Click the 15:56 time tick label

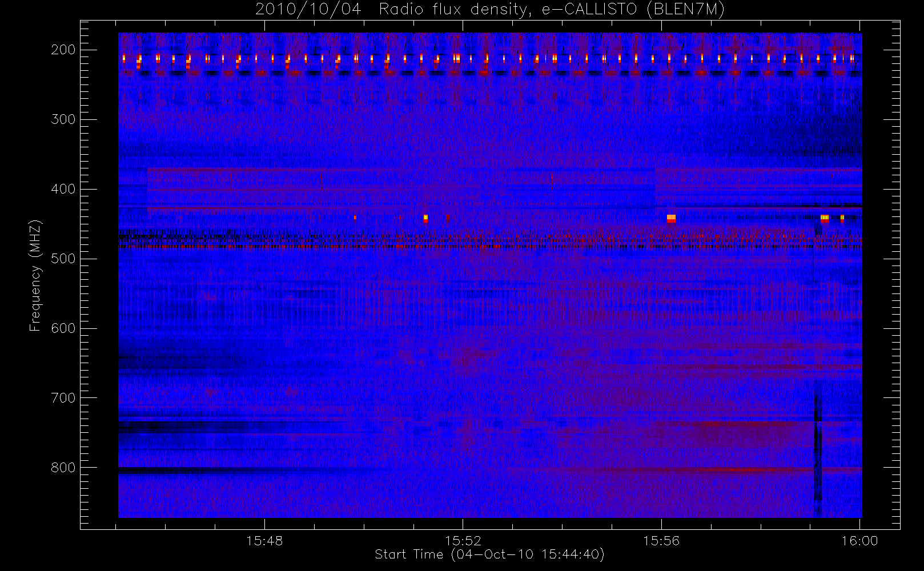pos(661,540)
